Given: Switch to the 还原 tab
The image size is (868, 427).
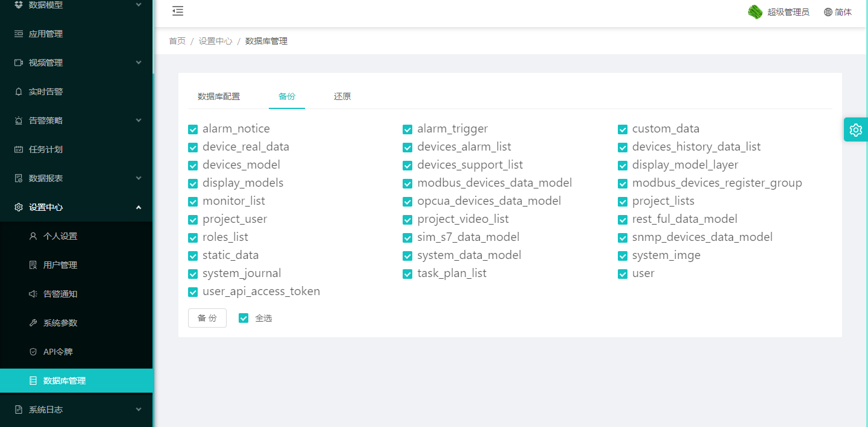Looking at the screenshot, I should 342,96.
